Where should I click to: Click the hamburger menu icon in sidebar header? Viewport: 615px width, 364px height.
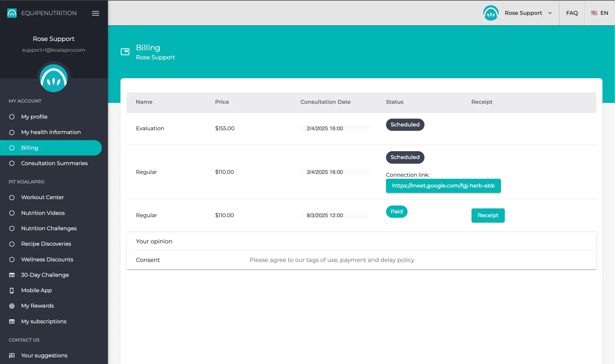95,13
